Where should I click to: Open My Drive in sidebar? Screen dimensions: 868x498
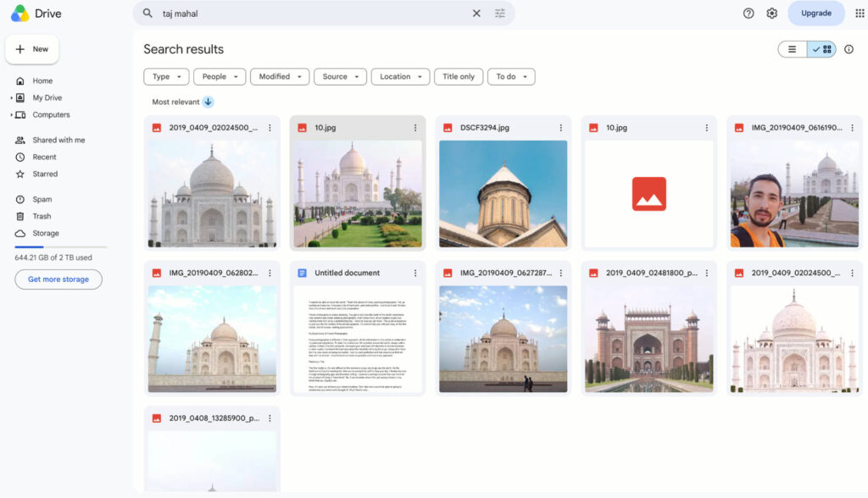pos(47,98)
